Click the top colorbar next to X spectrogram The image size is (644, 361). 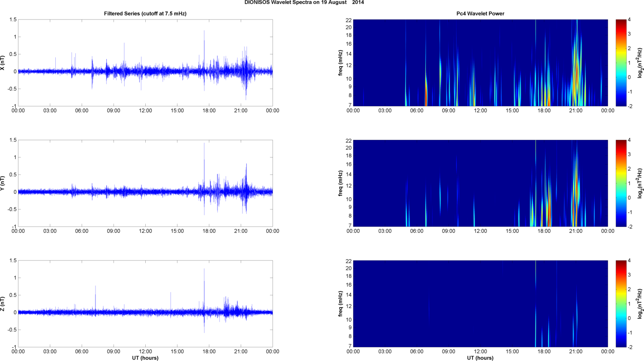[621, 63]
